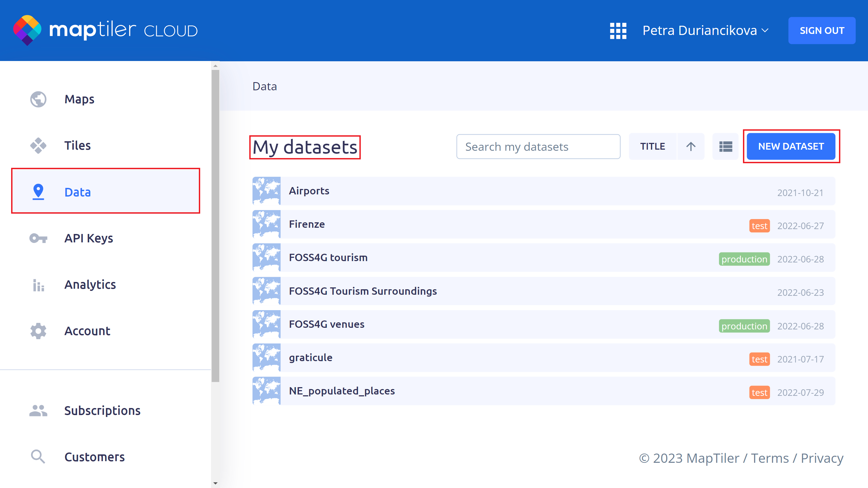Click the Subscriptions people icon
Screen dimensions: 868x488
[x=38, y=410]
